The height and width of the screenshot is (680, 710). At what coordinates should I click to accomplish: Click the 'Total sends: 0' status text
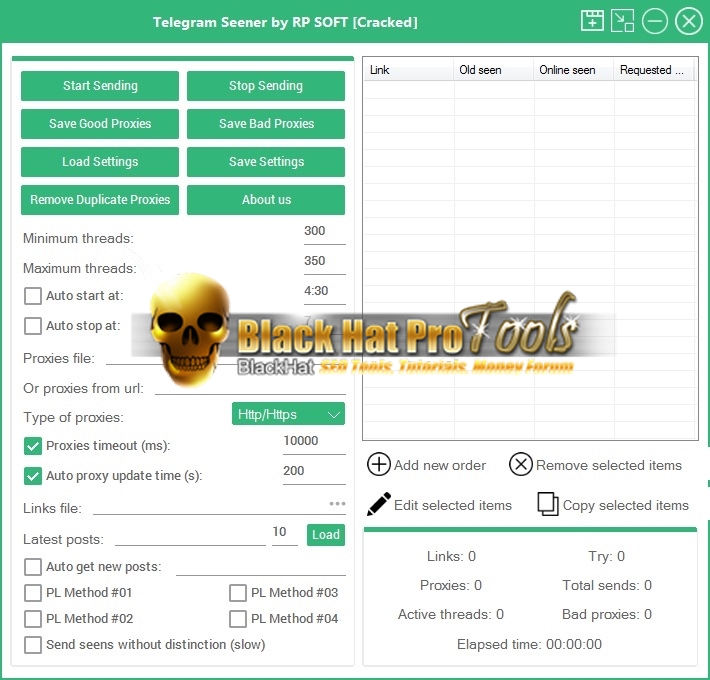607,585
